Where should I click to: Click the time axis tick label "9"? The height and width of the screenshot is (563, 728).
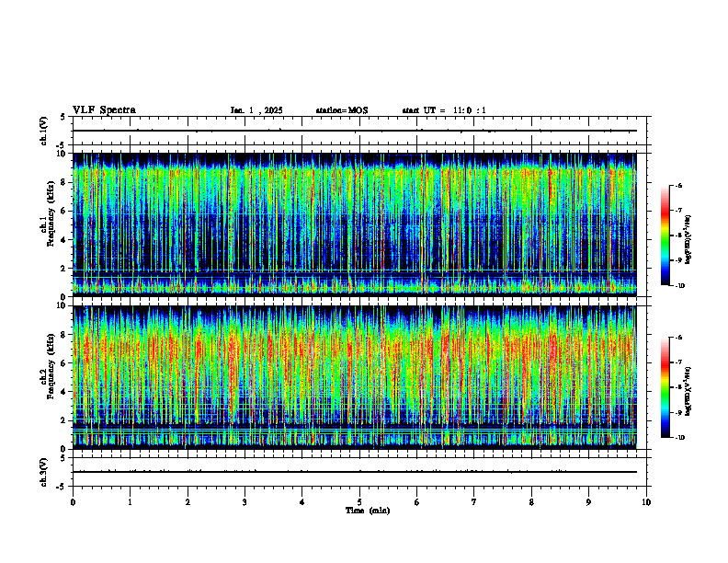(588, 502)
